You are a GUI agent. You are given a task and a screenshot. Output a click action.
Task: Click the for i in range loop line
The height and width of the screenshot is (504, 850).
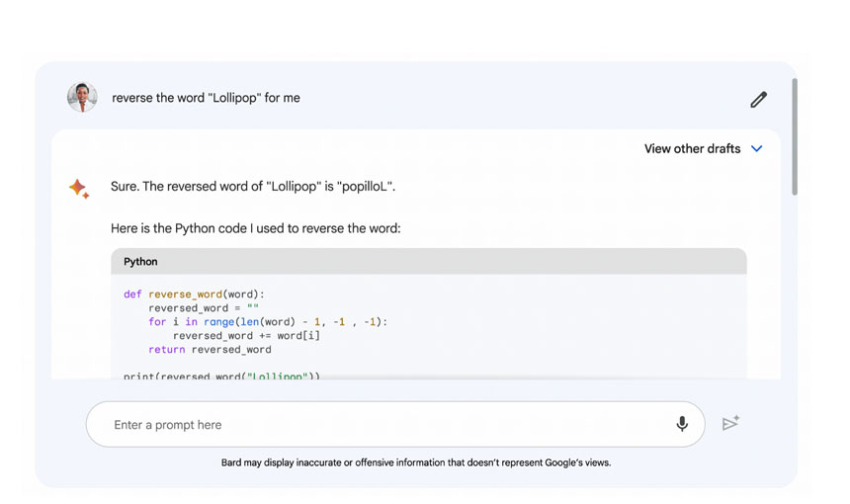point(267,322)
